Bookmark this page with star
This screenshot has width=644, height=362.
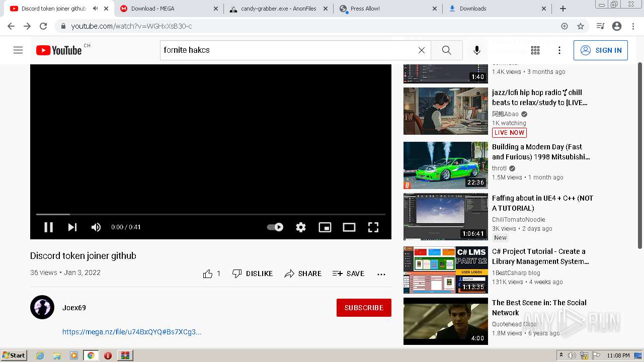coord(581,26)
